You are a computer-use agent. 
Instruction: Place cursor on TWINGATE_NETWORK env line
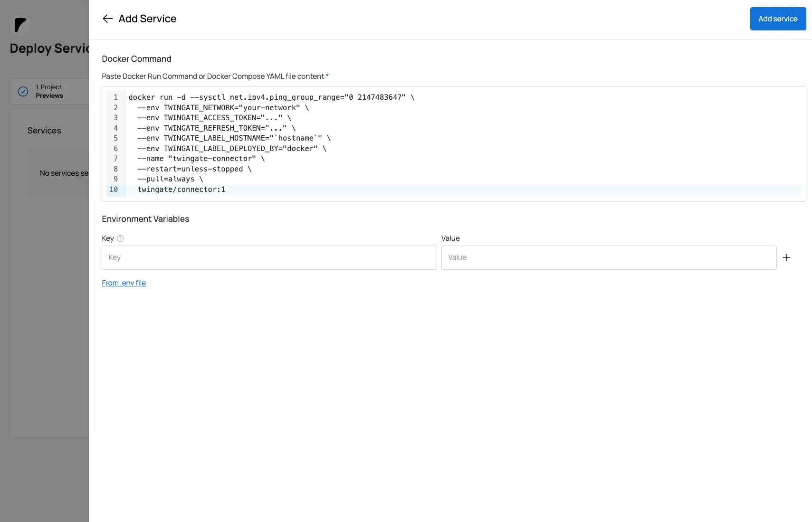[x=223, y=108]
